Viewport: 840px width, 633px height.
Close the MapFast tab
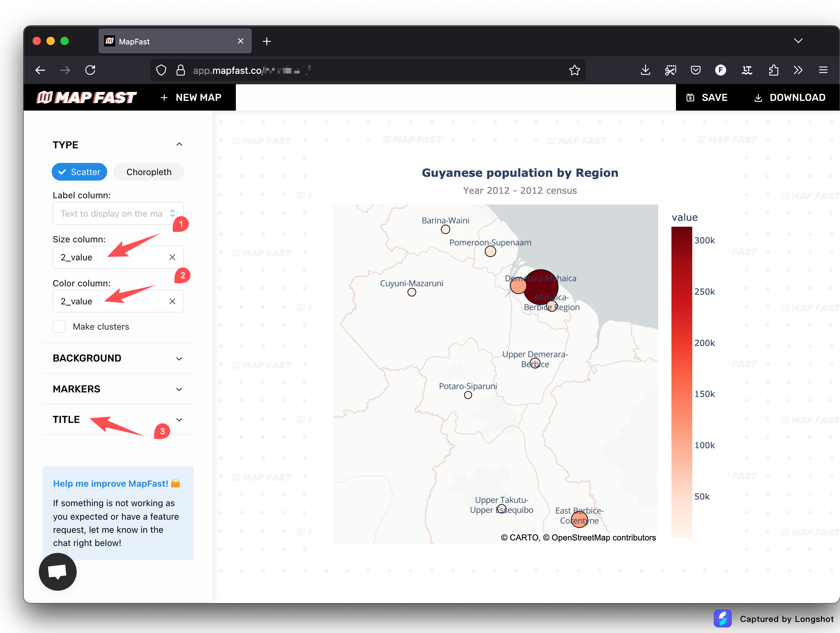pyautogui.click(x=241, y=41)
